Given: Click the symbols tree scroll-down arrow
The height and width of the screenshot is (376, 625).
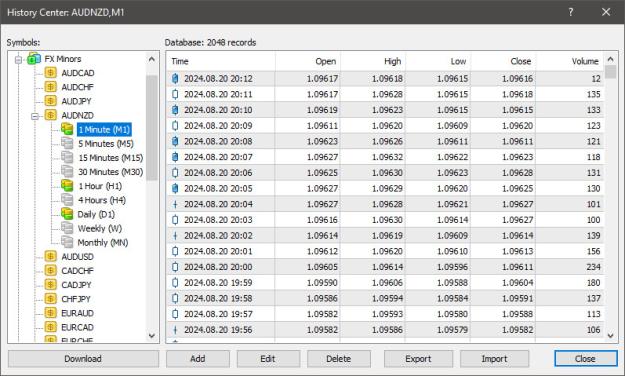Looking at the screenshot, I should (151, 335).
